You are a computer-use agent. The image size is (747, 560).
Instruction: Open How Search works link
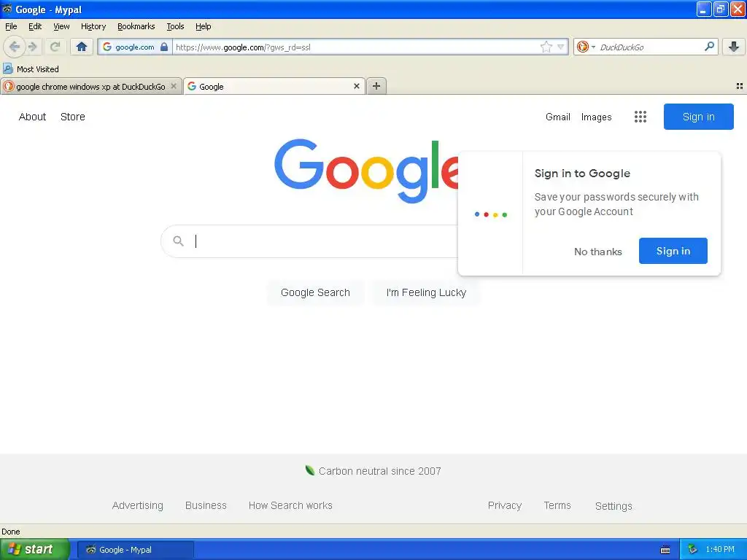(x=290, y=505)
